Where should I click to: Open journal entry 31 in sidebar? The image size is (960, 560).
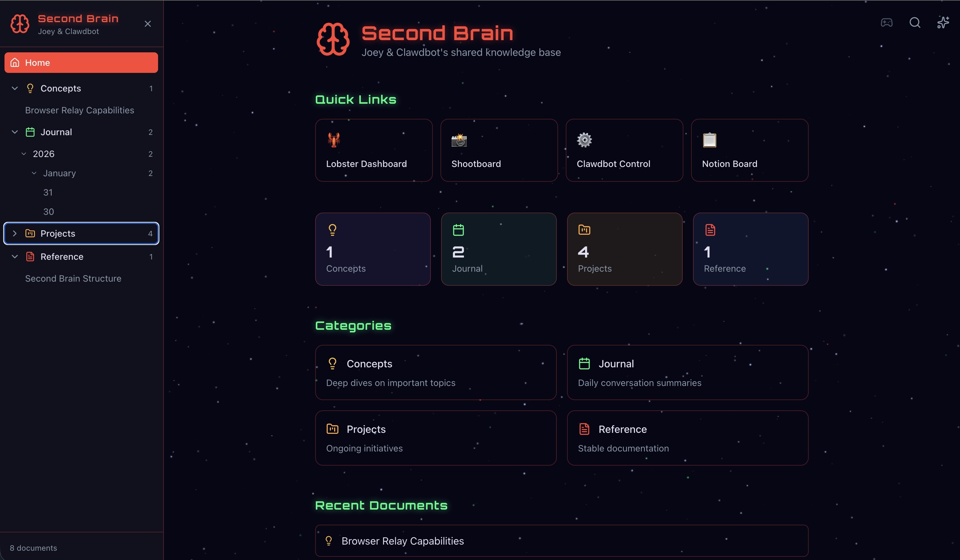pyautogui.click(x=48, y=192)
